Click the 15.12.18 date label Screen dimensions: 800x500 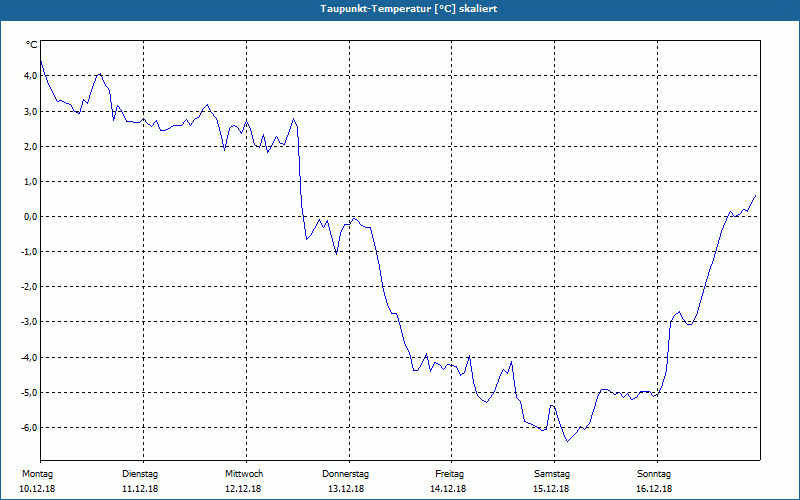551,489
